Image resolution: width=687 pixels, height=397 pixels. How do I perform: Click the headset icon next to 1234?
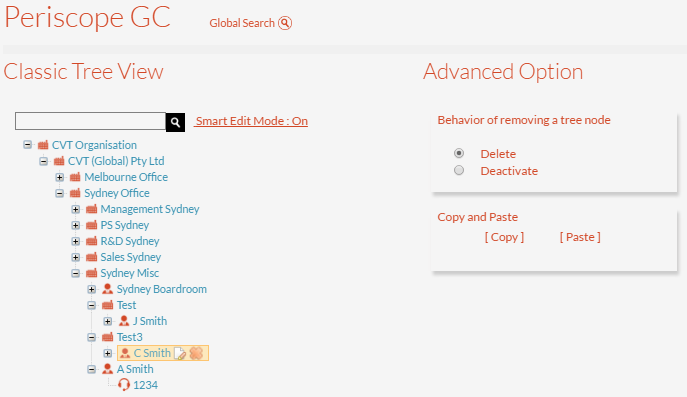(124, 385)
